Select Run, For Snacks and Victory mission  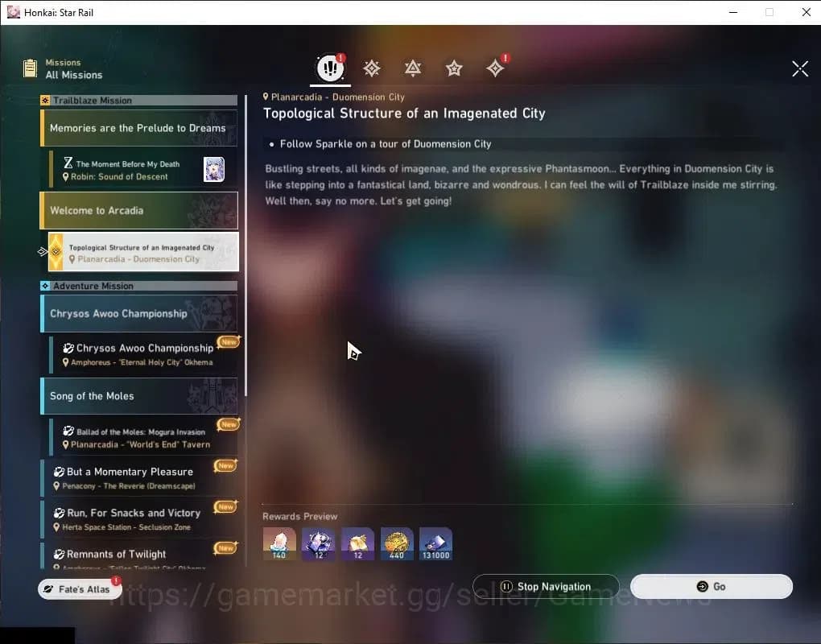tap(138, 519)
